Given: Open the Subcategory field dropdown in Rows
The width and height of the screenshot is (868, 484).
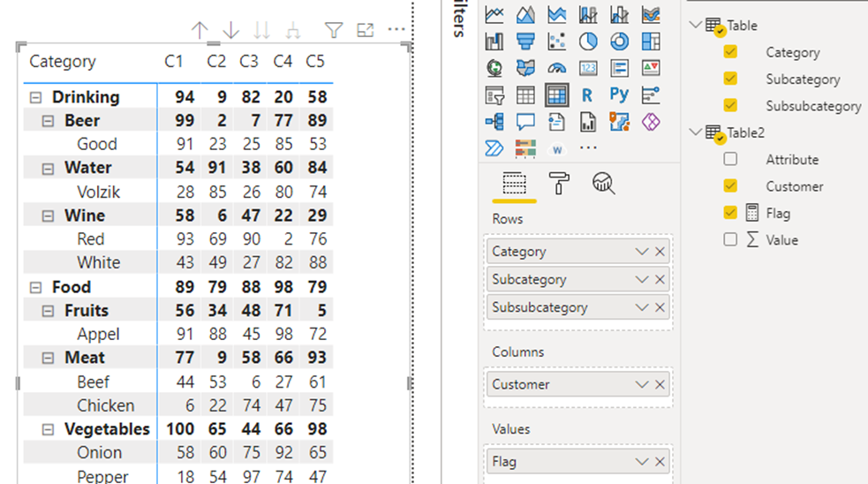Looking at the screenshot, I should tap(642, 279).
